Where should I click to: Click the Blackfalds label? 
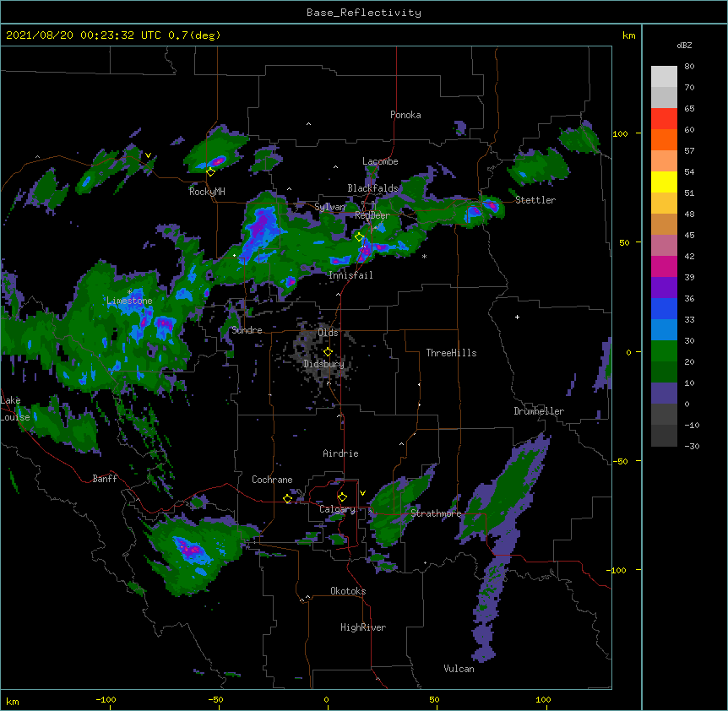[x=372, y=188]
